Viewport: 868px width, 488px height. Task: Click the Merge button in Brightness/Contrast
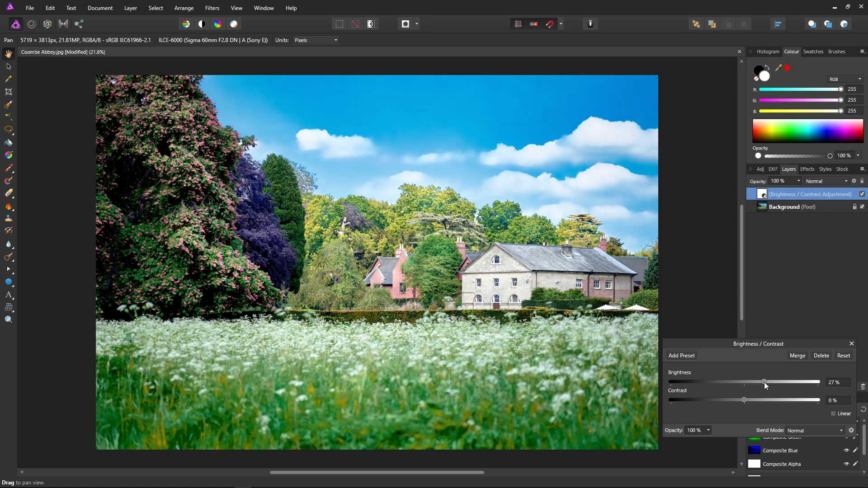pyautogui.click(x=797, y=356)
